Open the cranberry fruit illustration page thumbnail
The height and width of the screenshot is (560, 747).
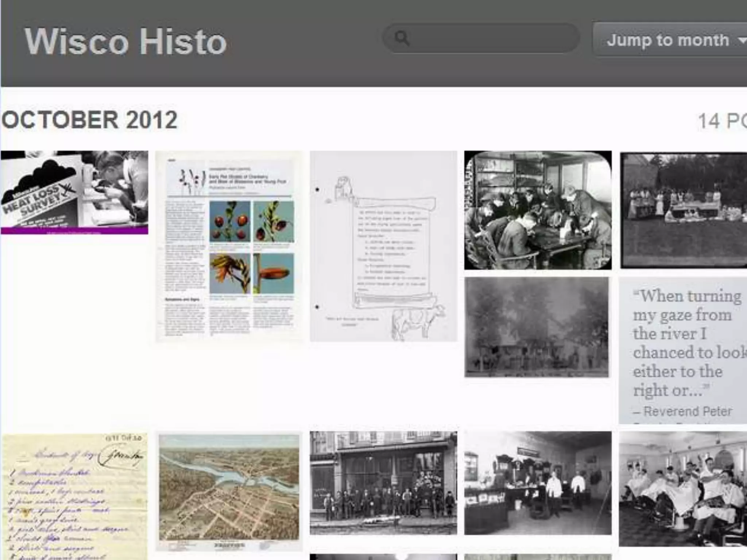coord(229,246)
